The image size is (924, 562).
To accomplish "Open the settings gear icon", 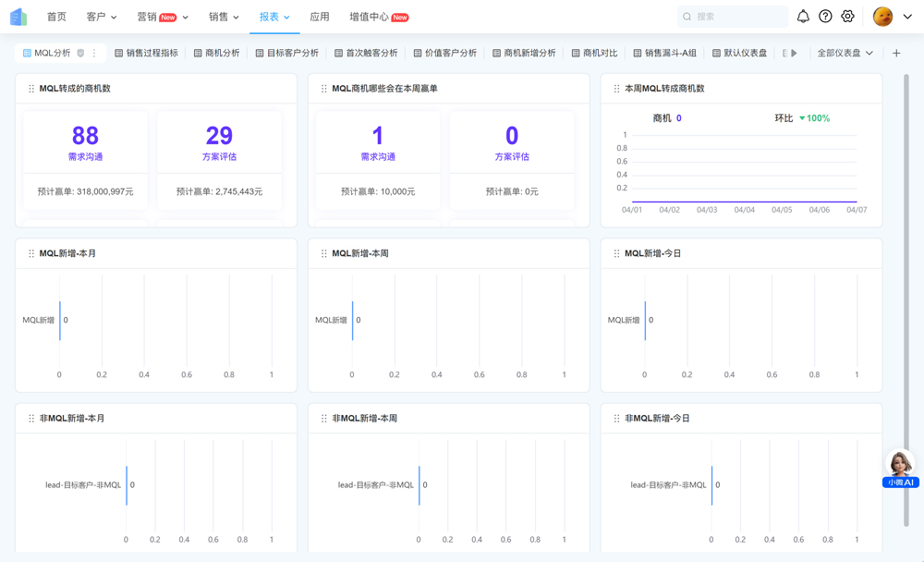I will tap(848, 16).
